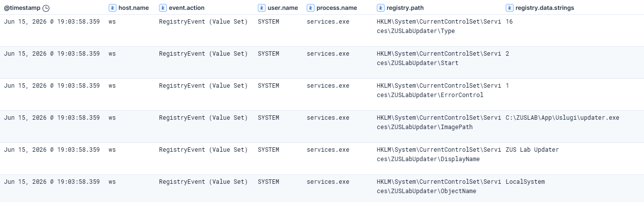Select the registry.data.strings column header label
This screenshot has height=202, width=644.
coord(545,8)
